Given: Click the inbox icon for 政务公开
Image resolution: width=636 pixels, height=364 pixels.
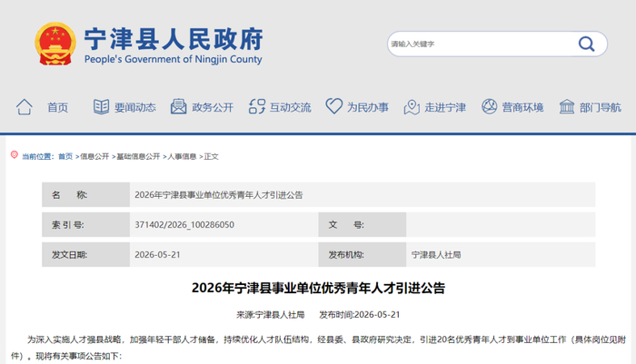Looking at the screenshot, I should [178, 106].
